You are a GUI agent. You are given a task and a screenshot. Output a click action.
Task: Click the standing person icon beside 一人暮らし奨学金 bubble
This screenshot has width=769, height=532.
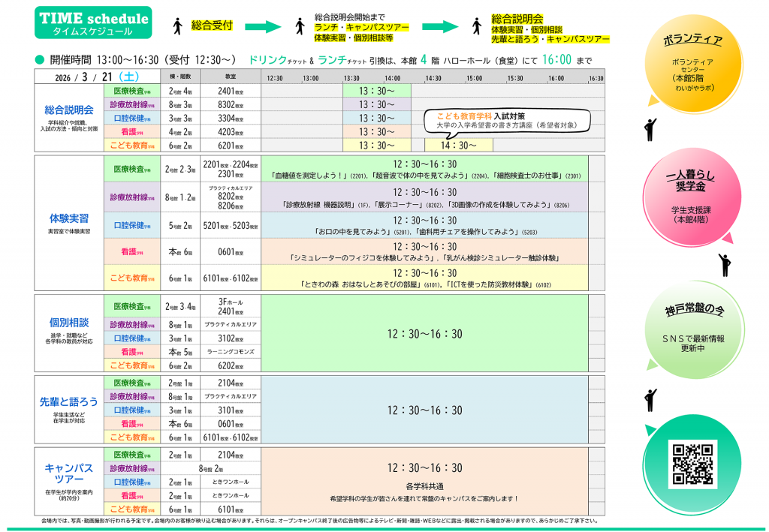(x=725, y=264)
